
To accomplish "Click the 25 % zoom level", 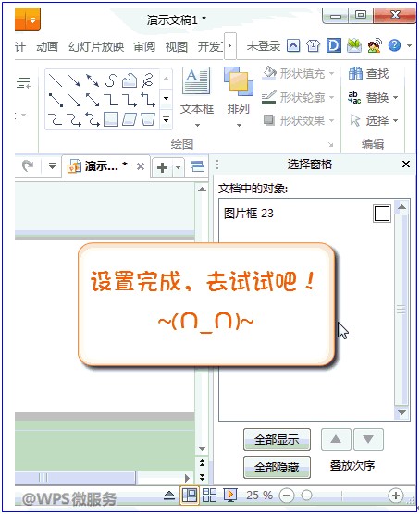I will pos(259,495).
